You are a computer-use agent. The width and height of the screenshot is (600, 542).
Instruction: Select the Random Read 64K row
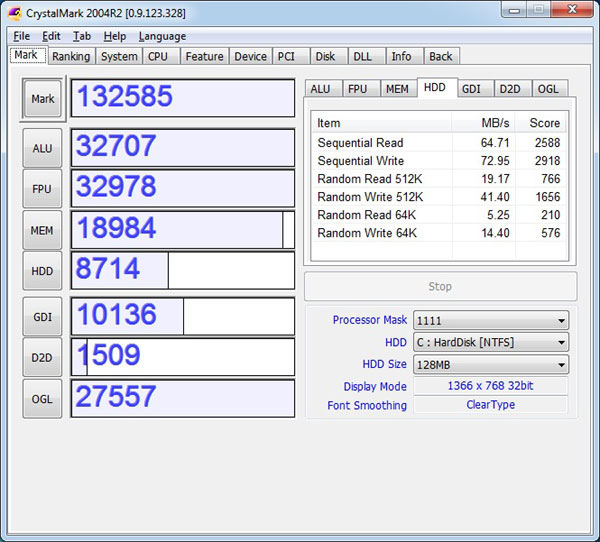[439, 215]
